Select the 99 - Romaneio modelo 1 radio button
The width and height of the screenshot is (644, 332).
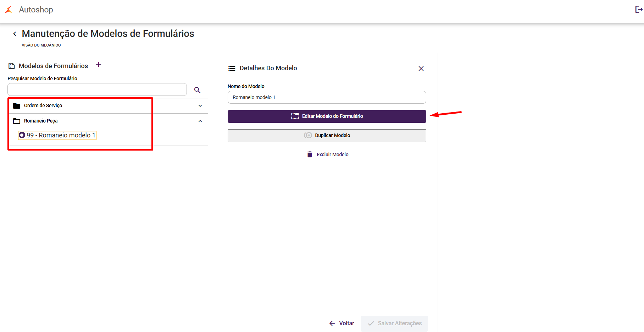22,135
